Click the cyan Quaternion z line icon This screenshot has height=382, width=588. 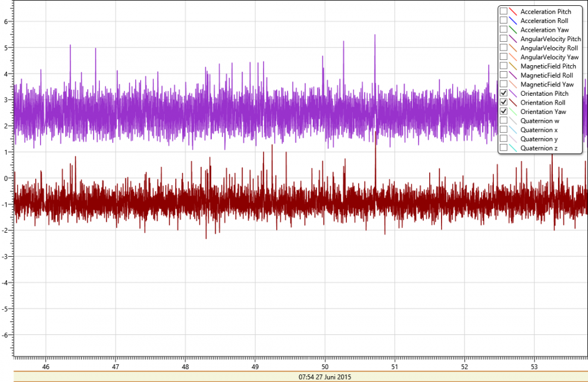pyautogui.click(x=513, y=148)
